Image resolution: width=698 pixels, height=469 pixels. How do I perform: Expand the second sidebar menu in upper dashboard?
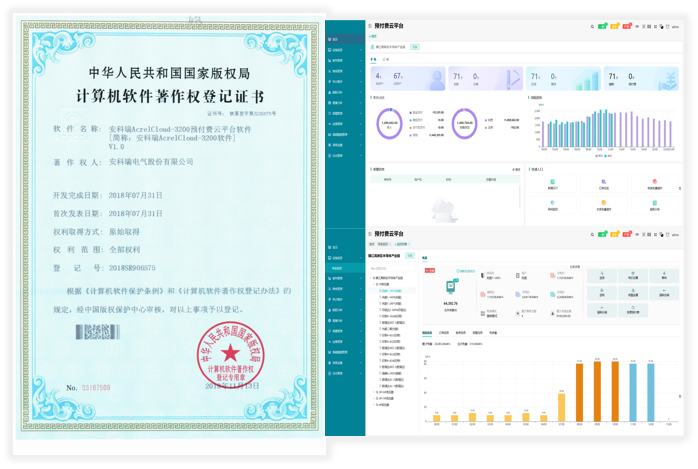pyautogui.click(x=345, y=50)
